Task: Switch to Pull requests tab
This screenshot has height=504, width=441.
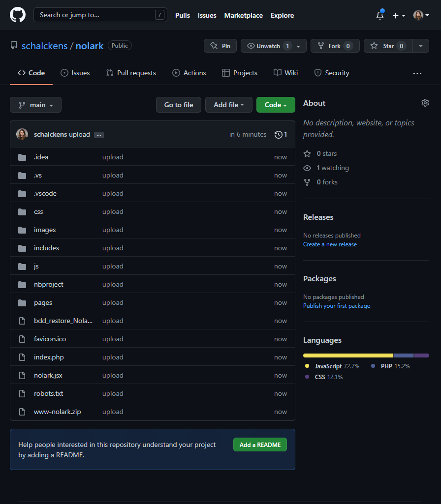Action: pyautogui.click(x=131, y=73)
